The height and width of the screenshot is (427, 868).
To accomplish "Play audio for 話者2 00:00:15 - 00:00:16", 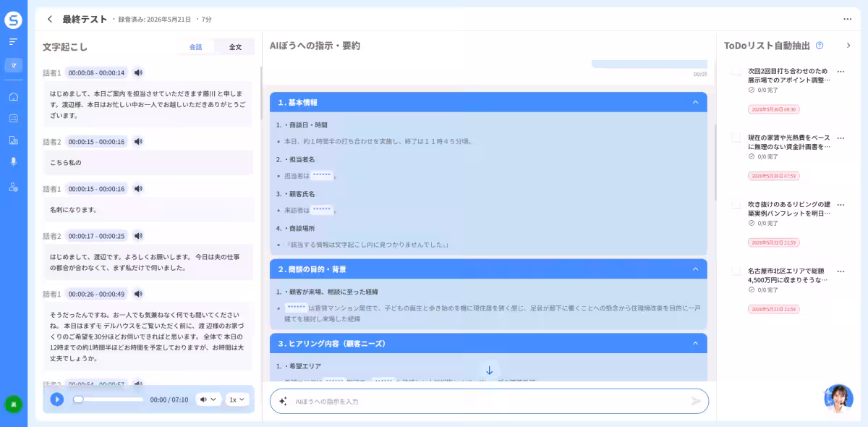I will [x=138, y=142].
